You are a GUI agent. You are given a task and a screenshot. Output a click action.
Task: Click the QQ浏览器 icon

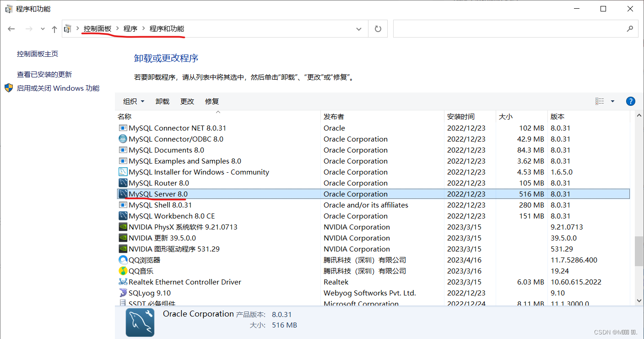123,260
